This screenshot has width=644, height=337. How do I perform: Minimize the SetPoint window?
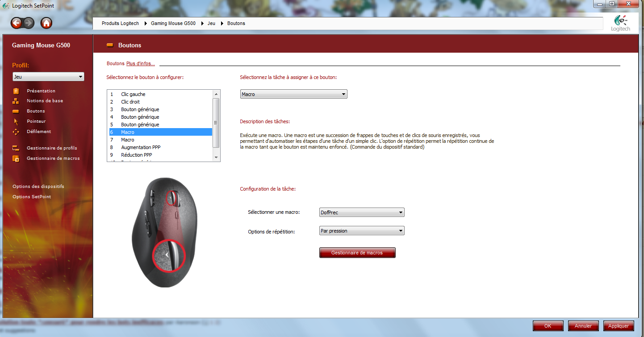(x=599, y=4)
